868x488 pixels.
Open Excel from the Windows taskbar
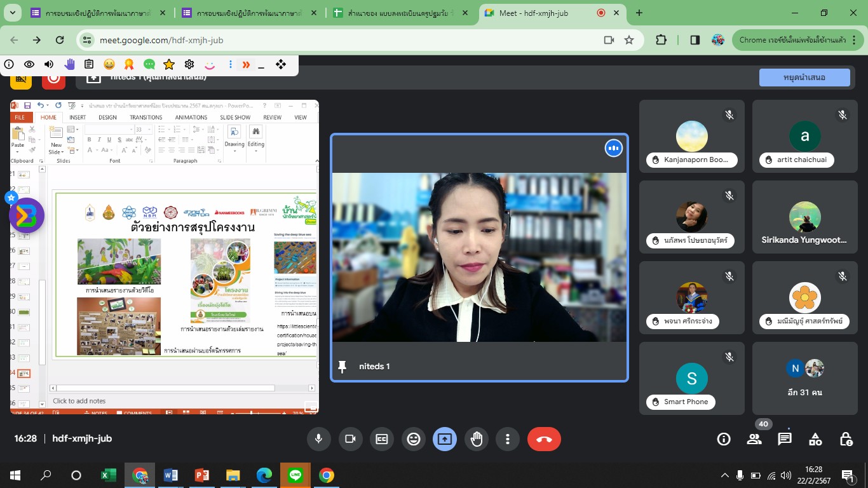pos(109,475)
